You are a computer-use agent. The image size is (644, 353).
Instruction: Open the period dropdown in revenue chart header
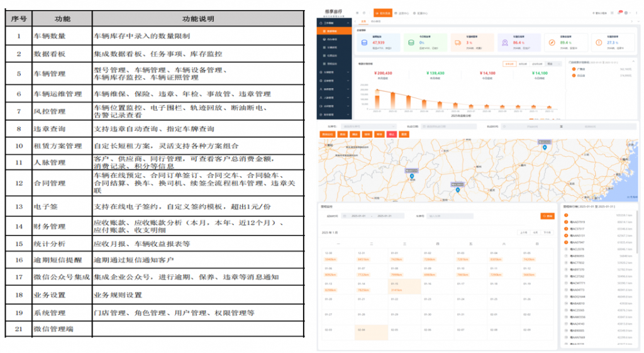(x=554, y=64)
